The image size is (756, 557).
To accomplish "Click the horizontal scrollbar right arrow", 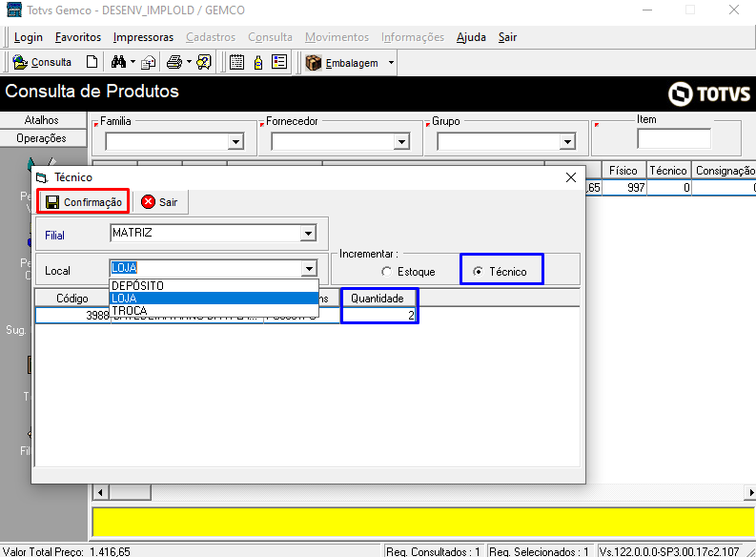I will click(750, 492).
